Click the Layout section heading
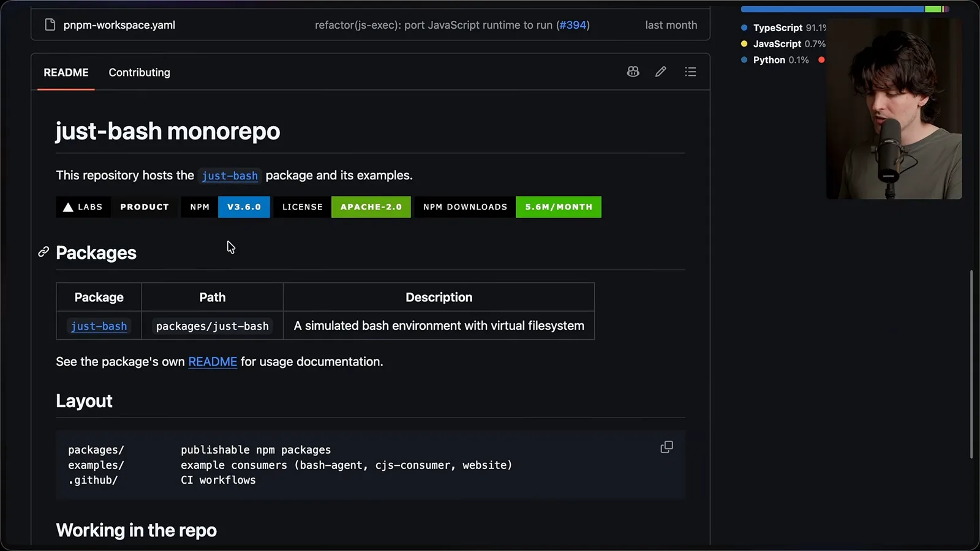This screenshot has width=980, height=551. pyautogui.click(x=85, y=401)
